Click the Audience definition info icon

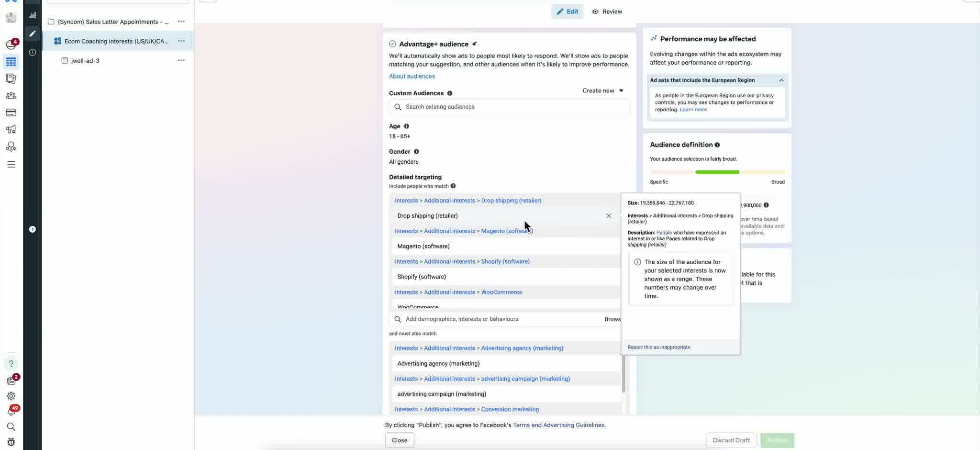(x=717, y=145)
